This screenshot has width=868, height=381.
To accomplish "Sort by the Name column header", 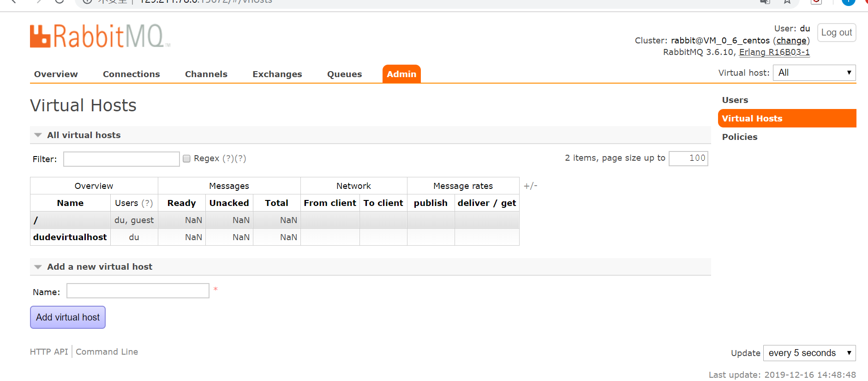I will click(x=70, y=203).
